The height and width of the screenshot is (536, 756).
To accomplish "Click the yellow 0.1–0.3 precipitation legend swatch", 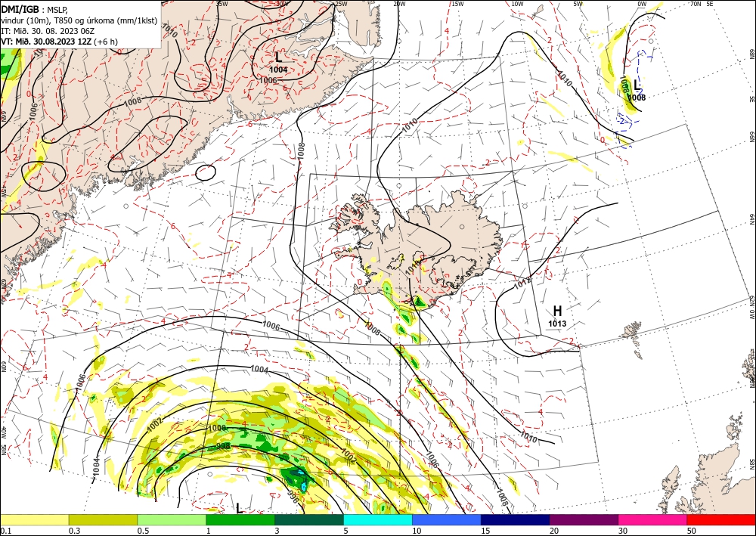I will [34, 519].
